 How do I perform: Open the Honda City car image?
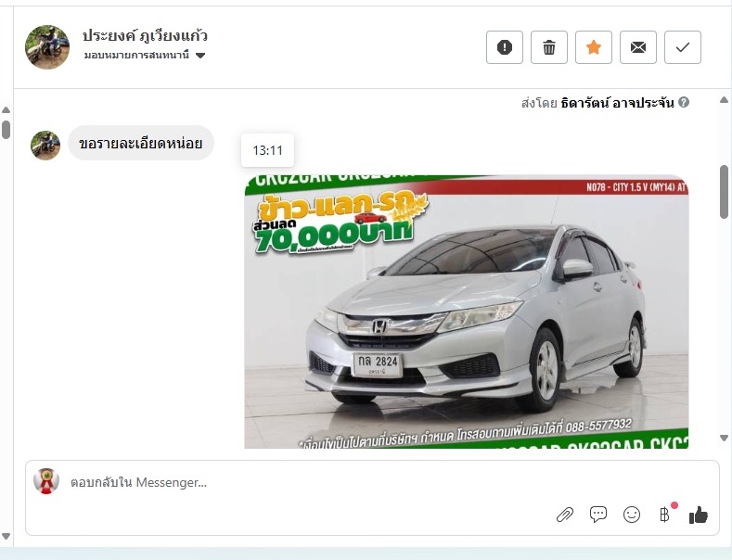pyautogui.click(x=467, y=312)
